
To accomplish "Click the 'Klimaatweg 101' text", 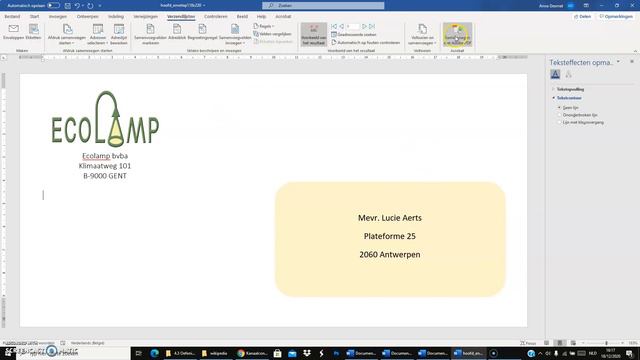I will tap(105, 166).
